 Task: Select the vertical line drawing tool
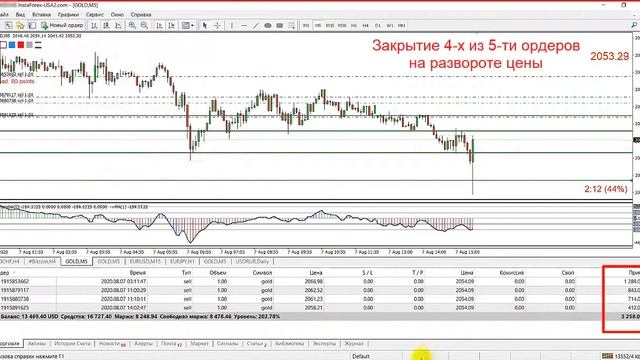pyautogui.click(x=232, y=25)
